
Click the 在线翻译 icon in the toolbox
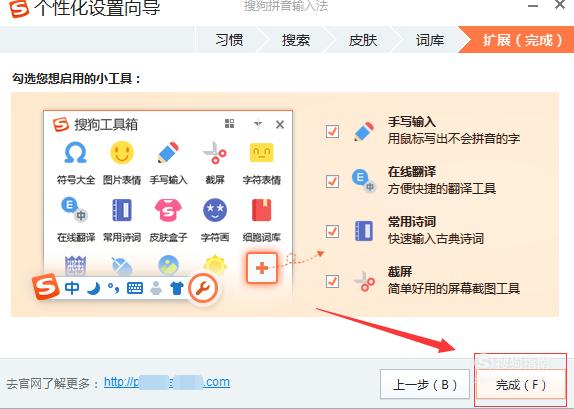[74, 209]
